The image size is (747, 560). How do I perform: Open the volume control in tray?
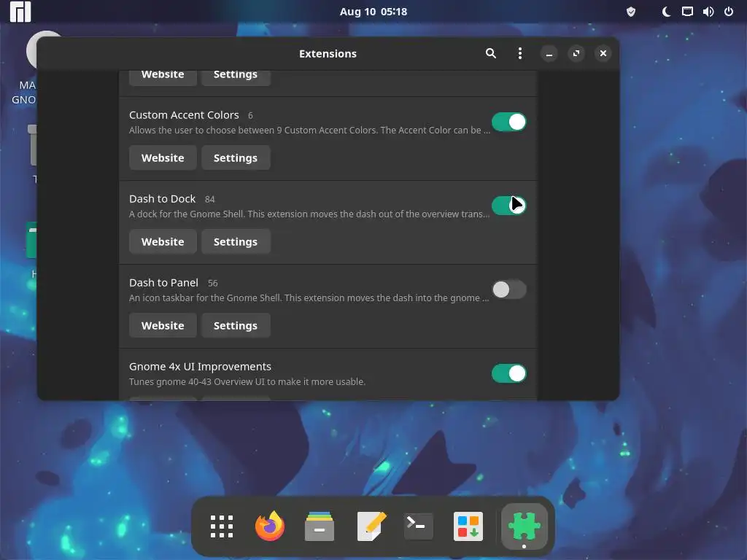[708, 12]
